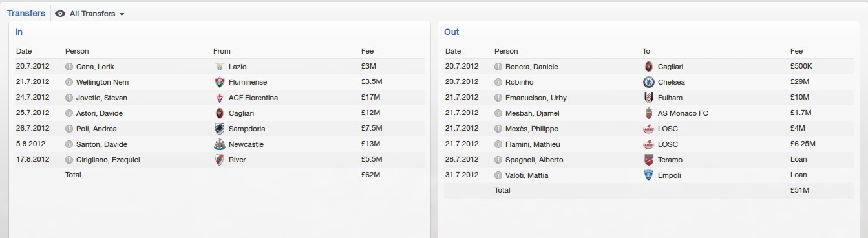The width and height of the screenshot is (868, 238).
Task: Click the info icon beside Cana, Lorik
Action: tap(69, 67)
